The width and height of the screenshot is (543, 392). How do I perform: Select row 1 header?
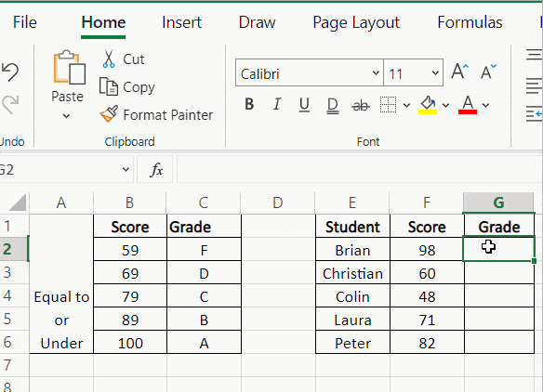14,226
